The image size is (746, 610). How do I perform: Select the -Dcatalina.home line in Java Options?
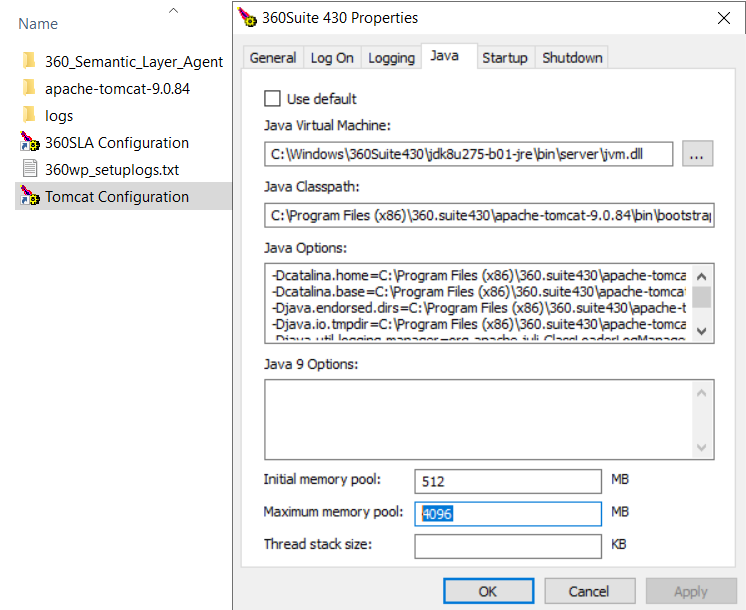tap(479, 275)
